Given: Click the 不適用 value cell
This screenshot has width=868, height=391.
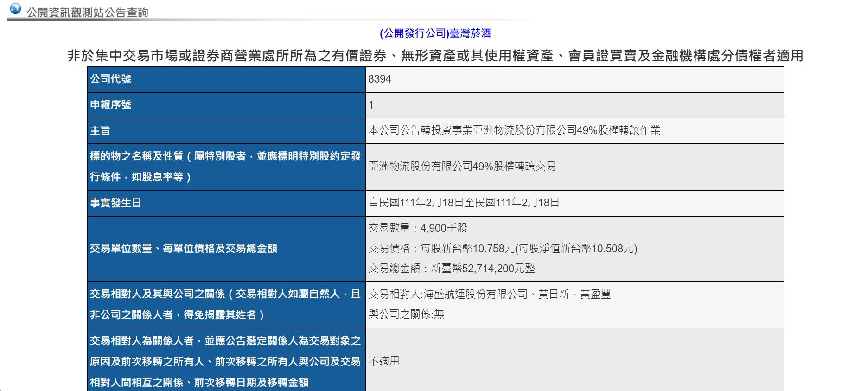Looking at the screenshot, I should (575, 360).
